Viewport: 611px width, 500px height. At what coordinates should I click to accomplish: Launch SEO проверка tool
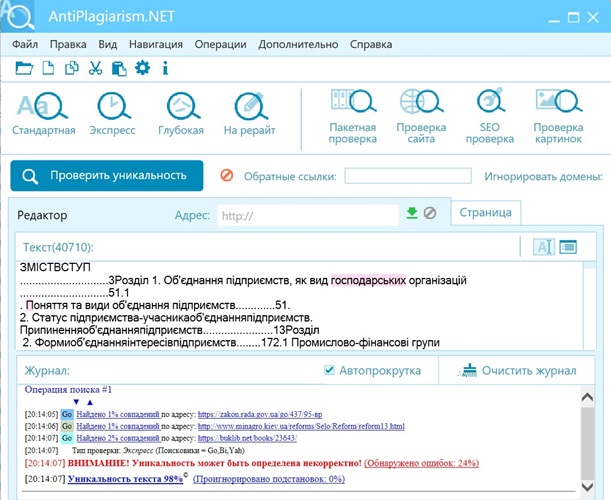pos(490,117)
